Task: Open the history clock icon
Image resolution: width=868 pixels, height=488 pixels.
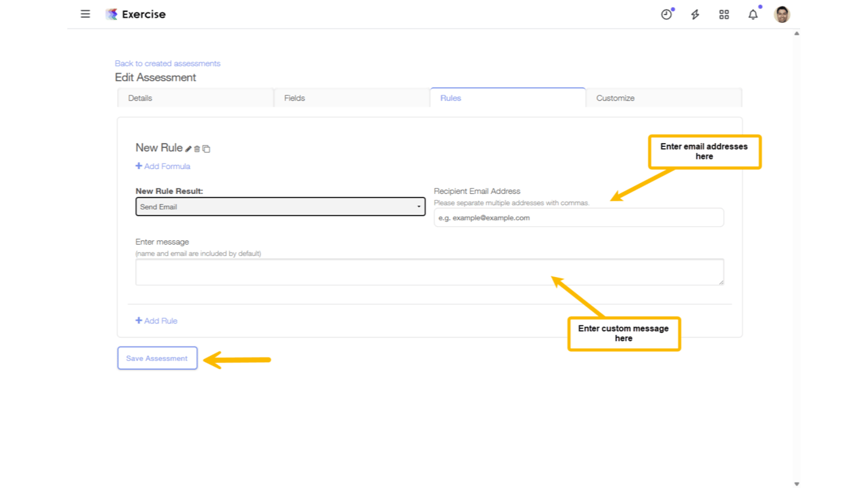Action: pos(666,14)
